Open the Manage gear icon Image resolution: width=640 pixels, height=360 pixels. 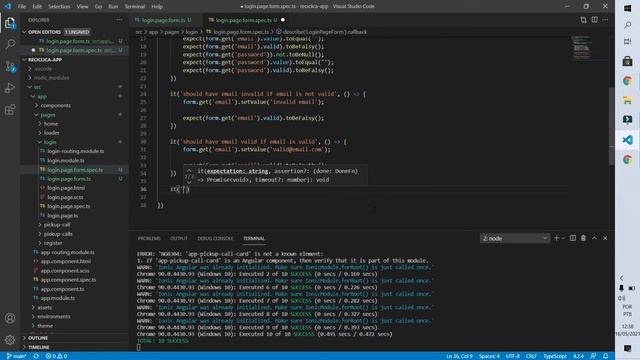point(10,340)
